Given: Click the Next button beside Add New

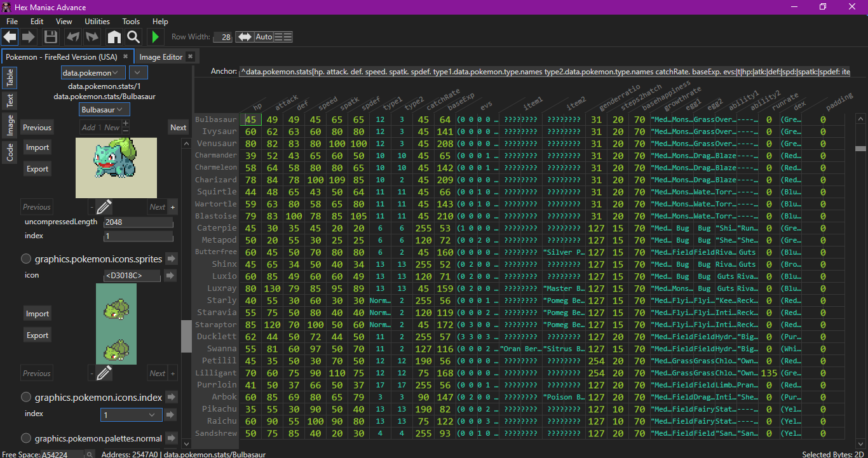Looking at the screenshot, I should pos(178,127).
